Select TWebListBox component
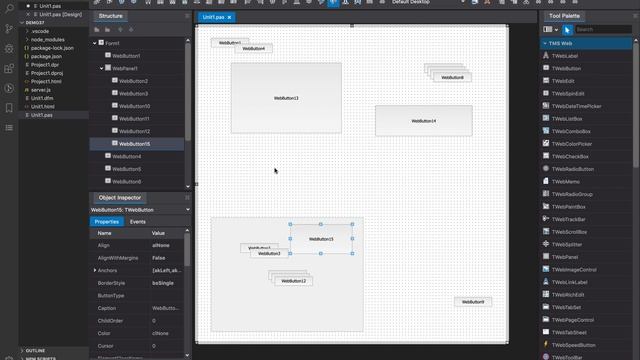This screenshot has width=640, height=360. (x=567, y=119)
